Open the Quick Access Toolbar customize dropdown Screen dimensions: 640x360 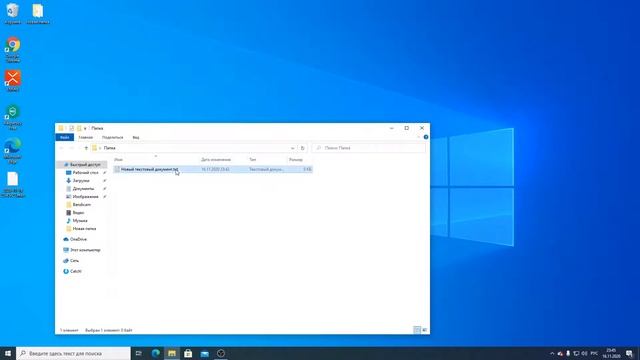85,129
